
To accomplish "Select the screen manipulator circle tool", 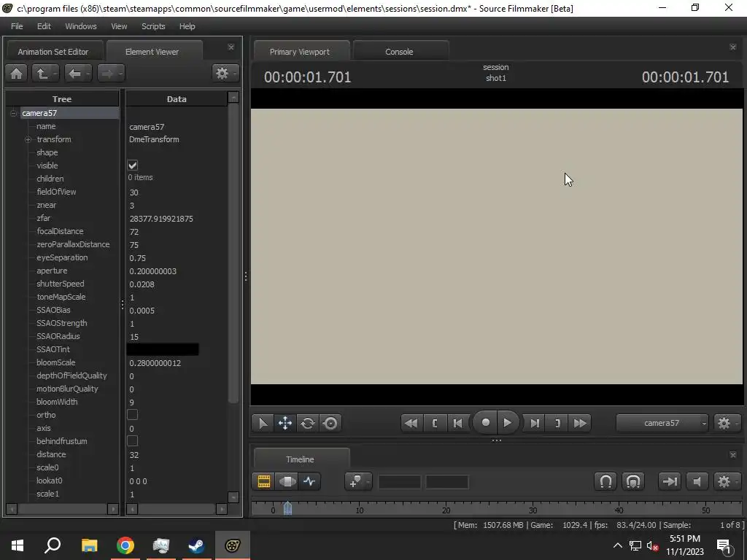I will point(330,423).
